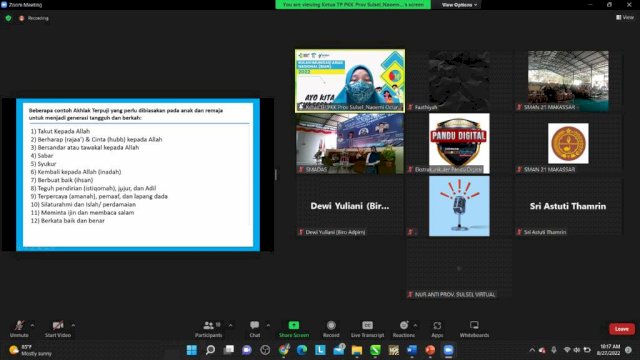The width and height of the screenshot is (640, 360).
Task: Open Task View on the taskbar
Action: click(x=229, y=350)
